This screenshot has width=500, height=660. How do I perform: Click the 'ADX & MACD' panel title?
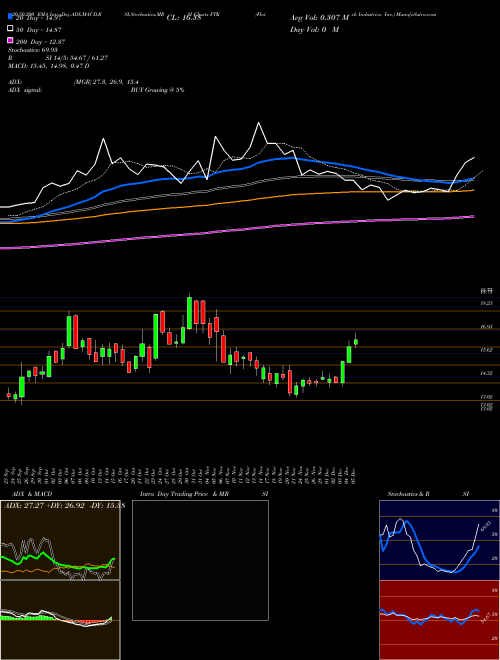point(32,494)
